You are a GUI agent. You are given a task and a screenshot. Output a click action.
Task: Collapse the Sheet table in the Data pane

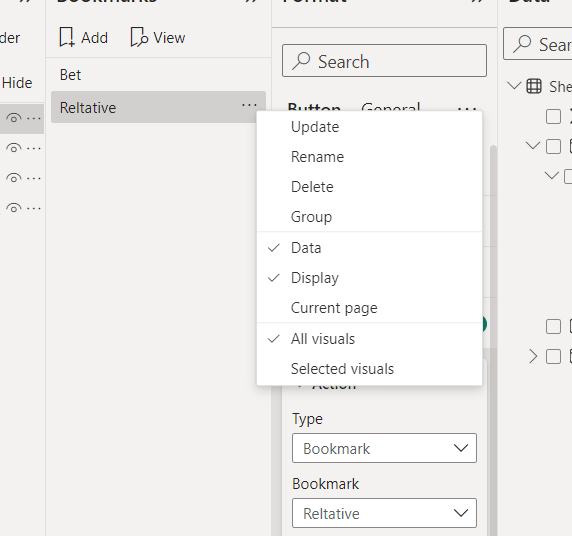pos(514,86)
